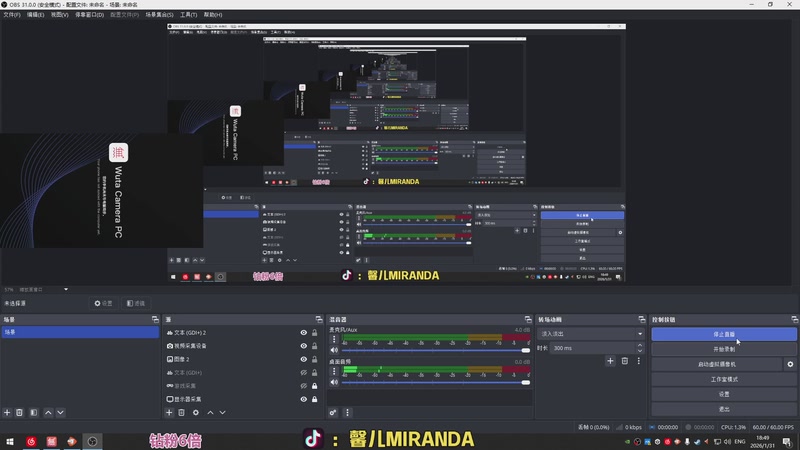Click the 停止直播 stop streaming button
The image size is (800, 450).
click(x=723, y=334)
